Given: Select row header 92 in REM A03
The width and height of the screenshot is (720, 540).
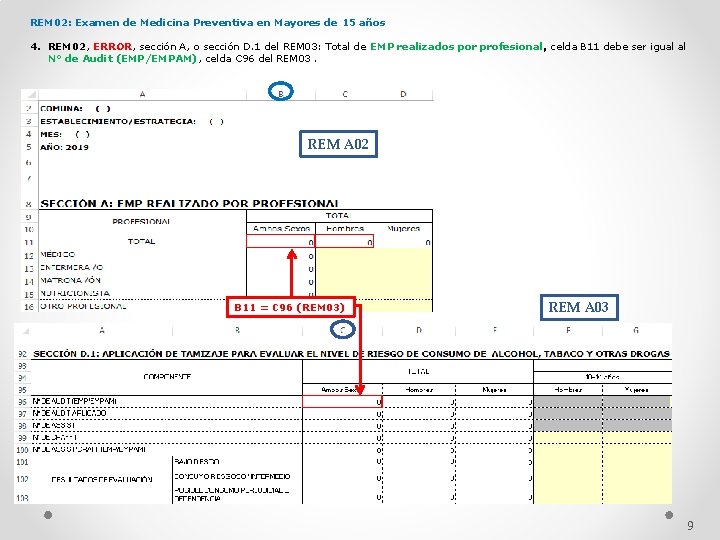Looking at the screenshot, I should tap(22, 354).
